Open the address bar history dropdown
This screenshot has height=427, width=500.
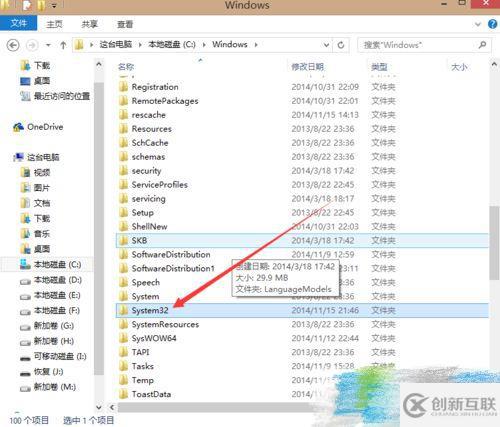pyautogui.click(x=326, y=45)
